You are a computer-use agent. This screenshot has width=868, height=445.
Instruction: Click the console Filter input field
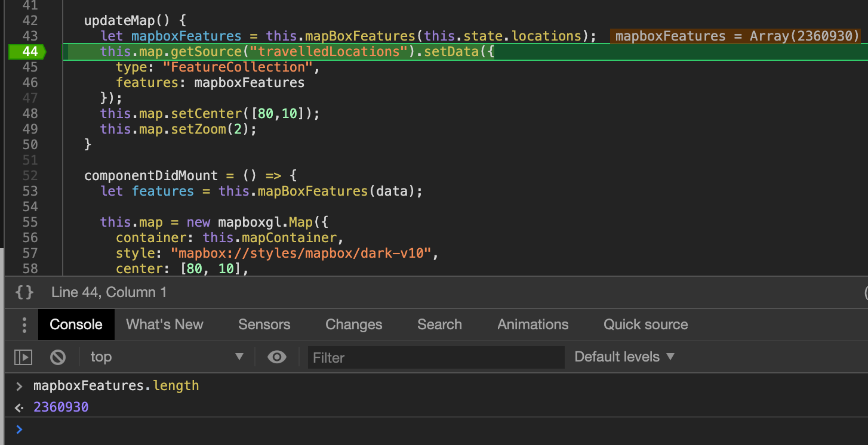click(x=436, y=357)
